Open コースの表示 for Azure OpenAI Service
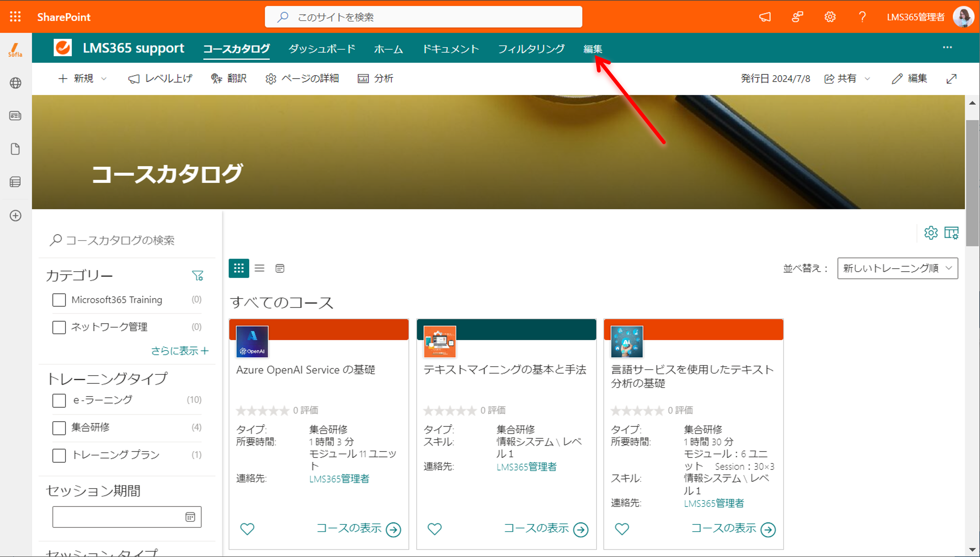This screenshot has height=557, width=980. point(359,529)
